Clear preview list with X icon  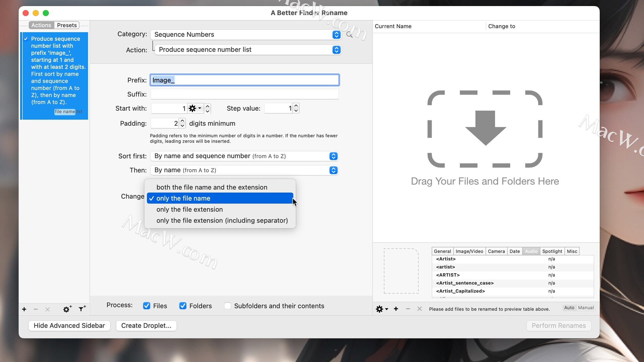point(419,309)
